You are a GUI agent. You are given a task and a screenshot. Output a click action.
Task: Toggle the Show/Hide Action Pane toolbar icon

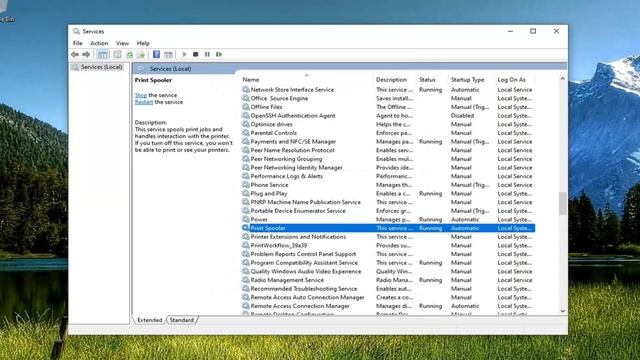click(x=168, y=54)
